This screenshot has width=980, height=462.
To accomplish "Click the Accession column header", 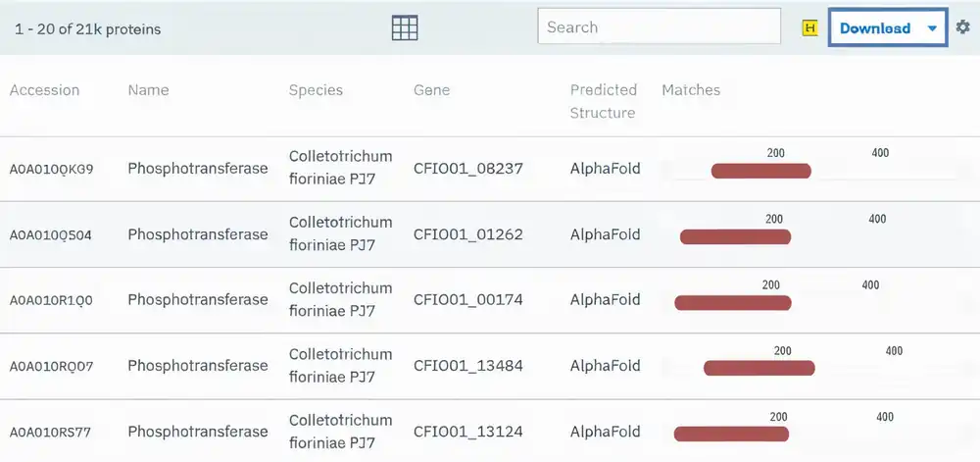I will 45,90.
